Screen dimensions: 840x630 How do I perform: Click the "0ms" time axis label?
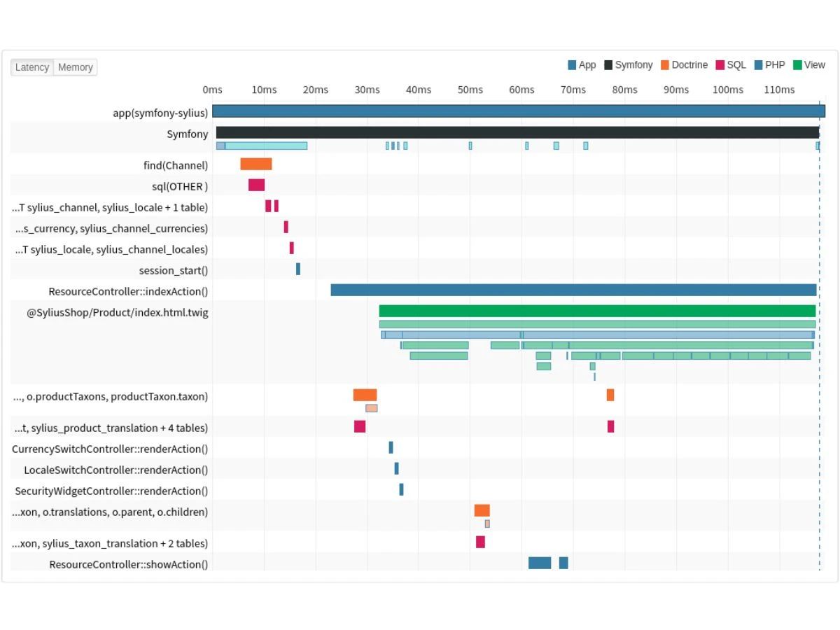coord(213,90)
